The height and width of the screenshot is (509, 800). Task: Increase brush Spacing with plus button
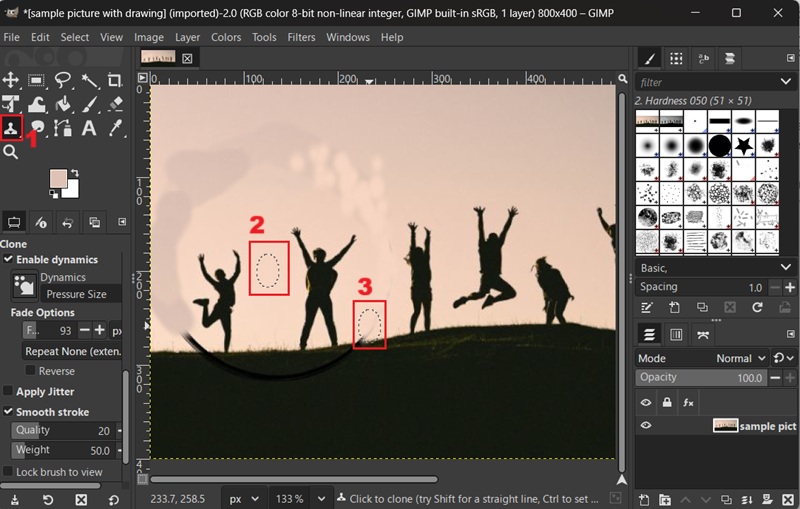click(x=789, y=287)
